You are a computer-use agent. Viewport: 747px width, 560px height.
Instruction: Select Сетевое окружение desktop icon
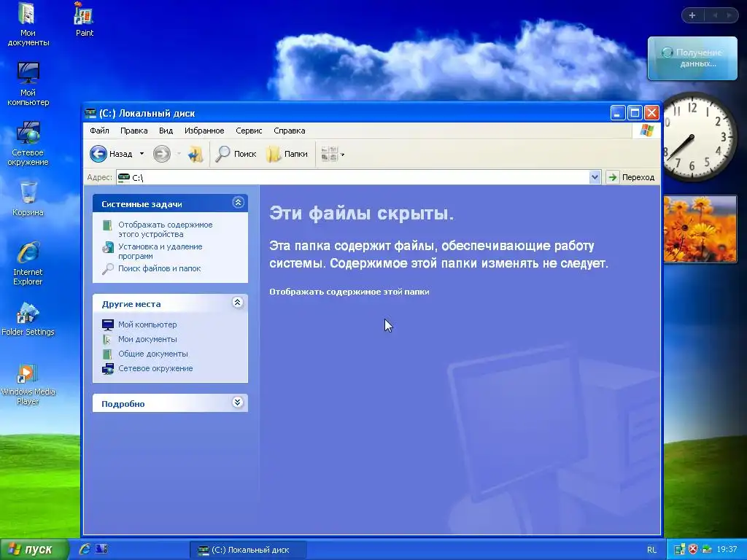coord(28,144)
